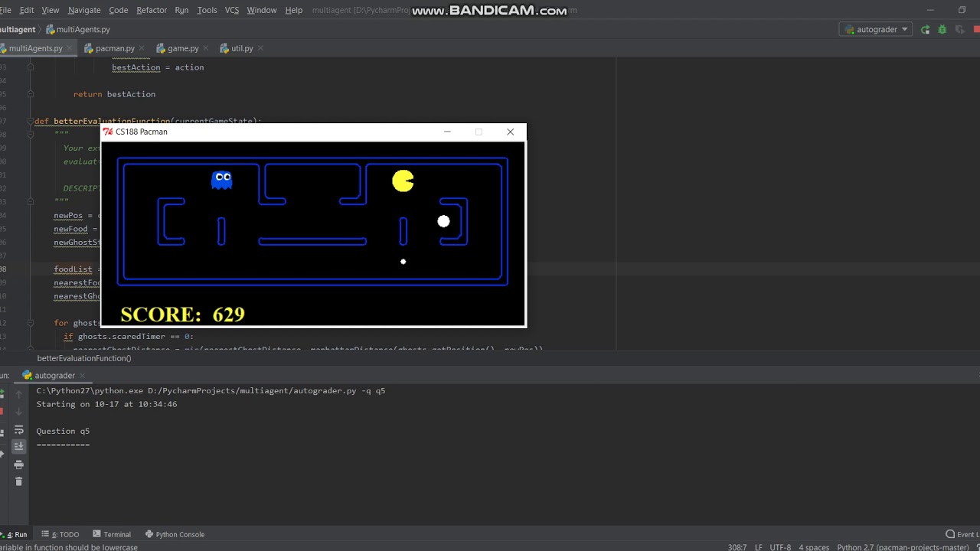This screenshot has width=980, height=551.
Task: Rerun autograder from the top toolbar
Action: click(926, 30)
